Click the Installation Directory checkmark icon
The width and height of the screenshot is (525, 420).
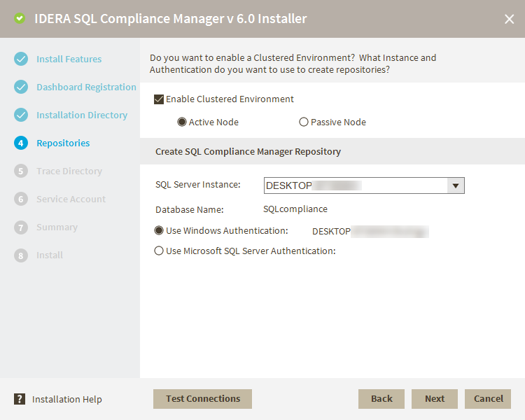coord(21,115)
